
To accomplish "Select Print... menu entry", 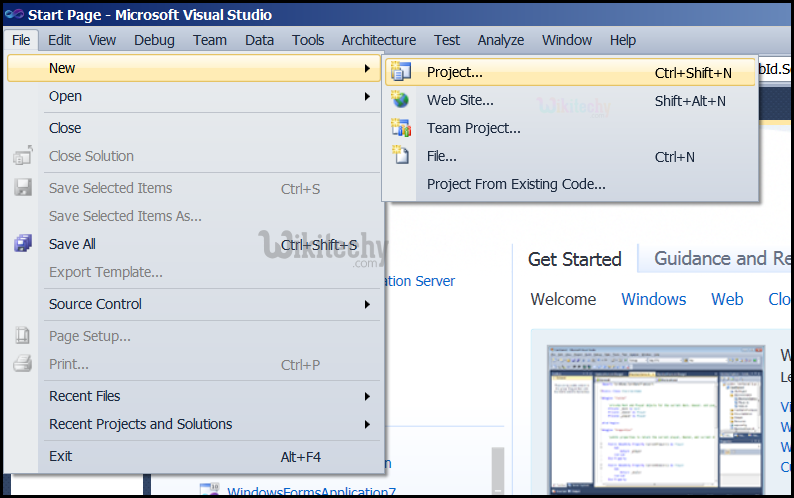I will [194, 364].
